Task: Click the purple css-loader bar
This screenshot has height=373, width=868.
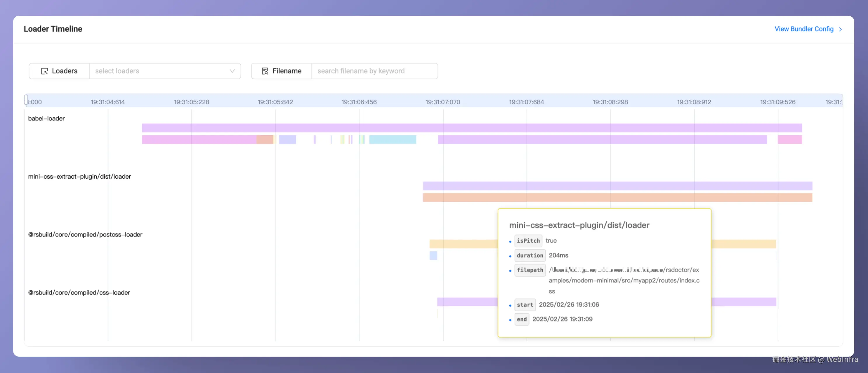Action: [467, 302]
